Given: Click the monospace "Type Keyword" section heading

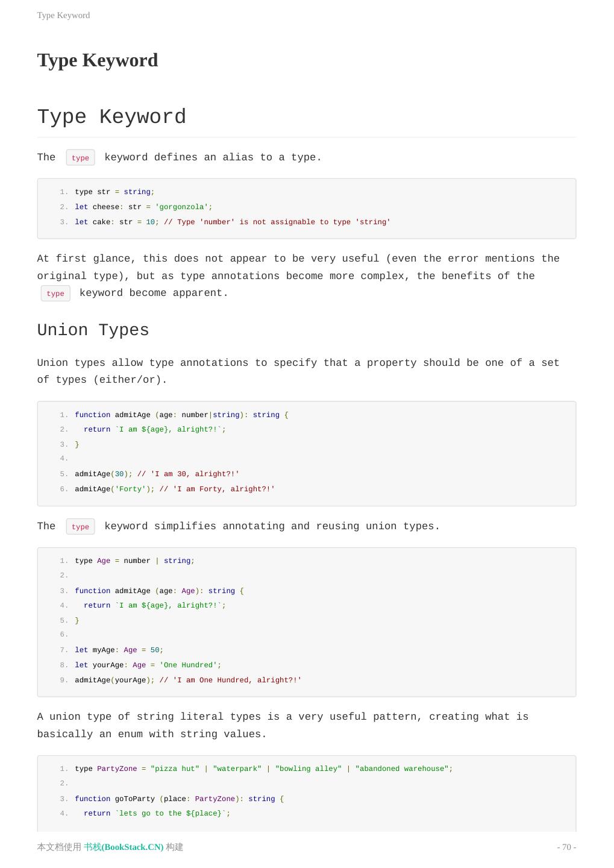Looking at the screenshot, I should (x=111, y=117).
